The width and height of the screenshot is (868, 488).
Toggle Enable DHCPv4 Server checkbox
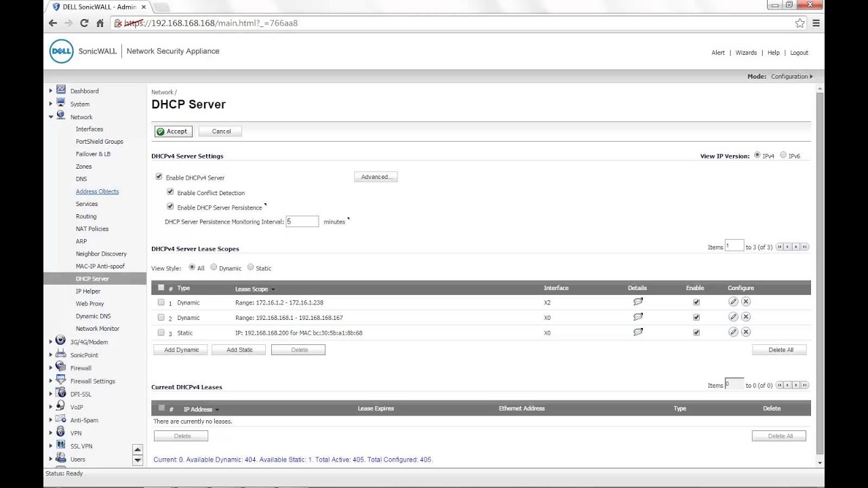(159, 177)
